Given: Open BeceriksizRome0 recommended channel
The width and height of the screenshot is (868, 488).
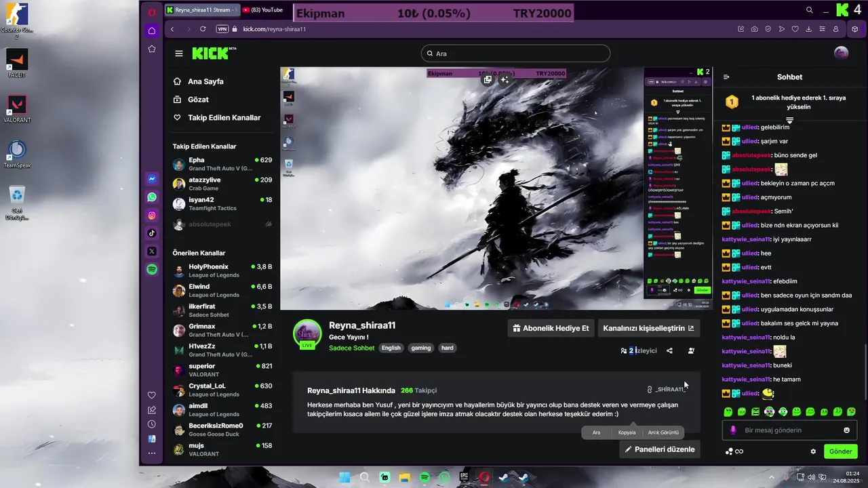Looking at the screenshot, I should point(222,430).
